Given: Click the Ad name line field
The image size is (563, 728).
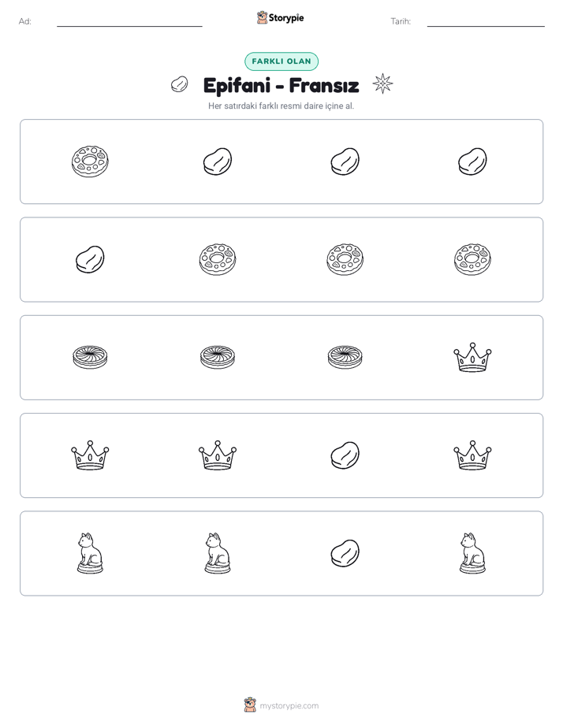Looking at the screenshot, I should coord(129,22).
